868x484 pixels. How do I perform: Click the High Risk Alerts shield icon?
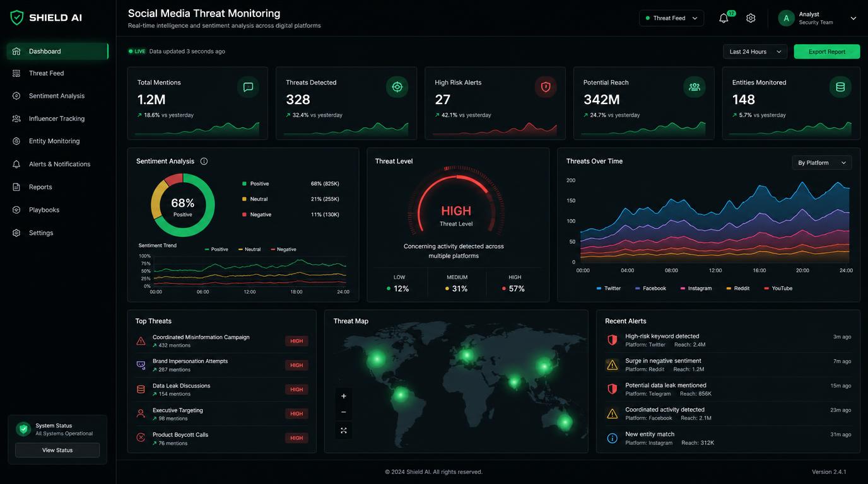[546, 87]
